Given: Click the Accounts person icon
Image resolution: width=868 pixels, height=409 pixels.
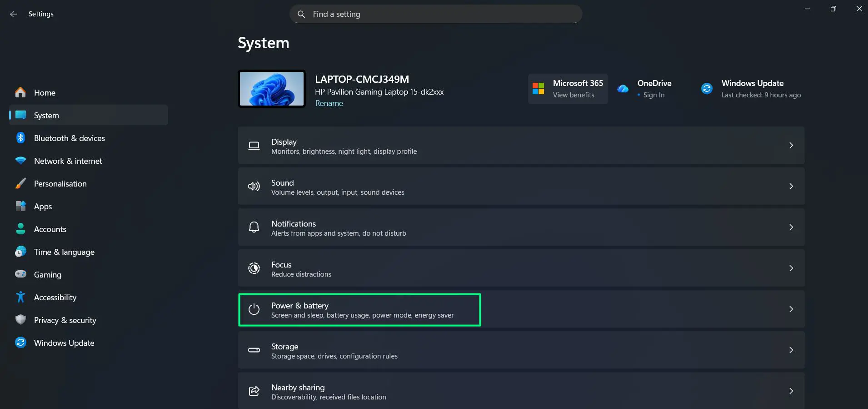Looking at the screenshot, I should click(20, 229).
